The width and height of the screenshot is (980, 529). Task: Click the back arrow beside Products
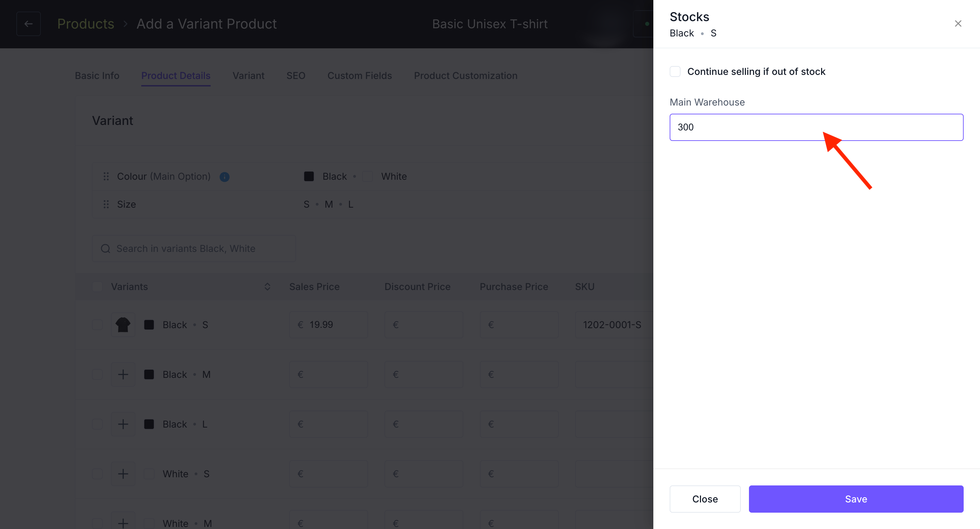[29, 23]
